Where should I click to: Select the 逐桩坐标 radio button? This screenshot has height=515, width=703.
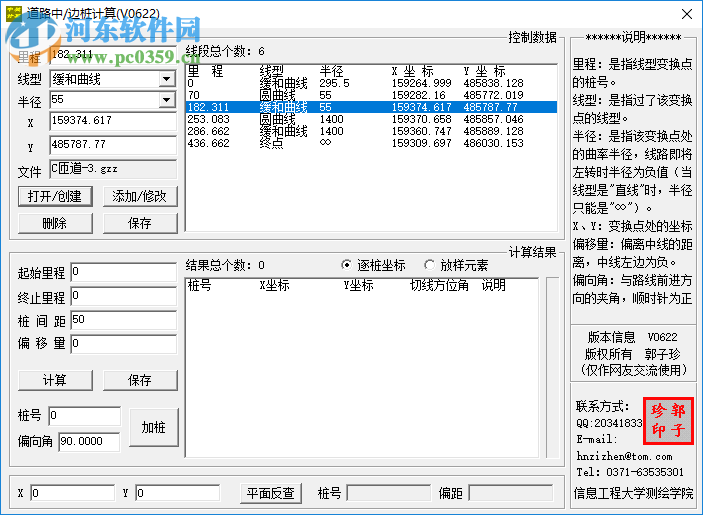pyautogui.click(x=346, y=265)
